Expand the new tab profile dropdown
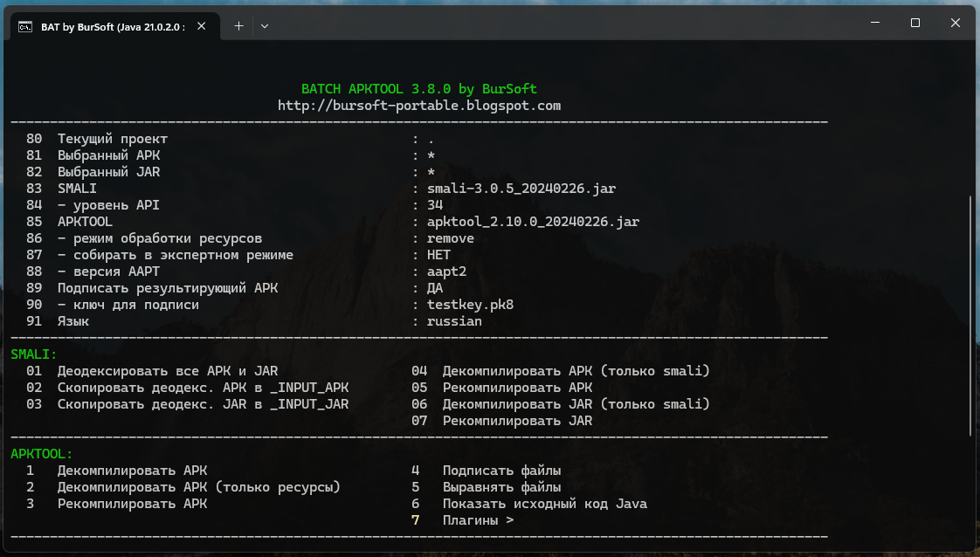 tap(265, 26)
